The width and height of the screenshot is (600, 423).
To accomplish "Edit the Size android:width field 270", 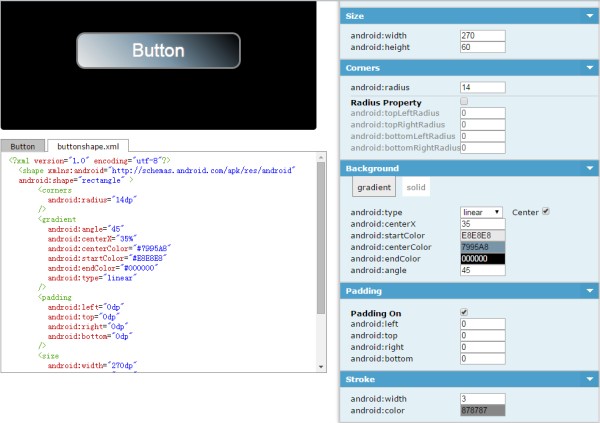I will (483, 36).
